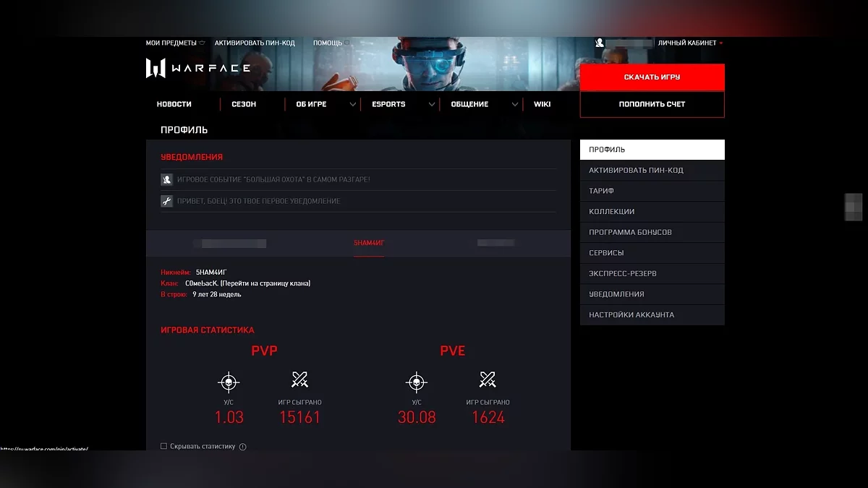Open Мои предметы link
The image size is (868, 488).
[171, 43]
